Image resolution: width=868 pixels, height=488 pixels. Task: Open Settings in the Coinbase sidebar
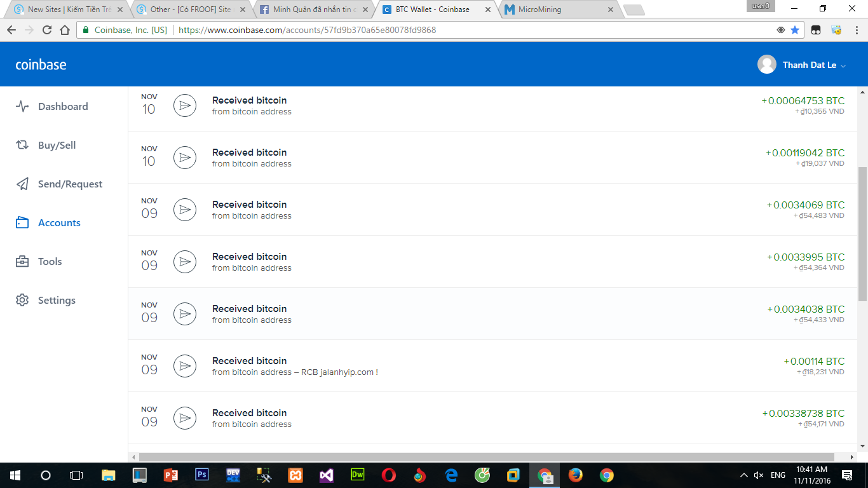pyautogui.click(x=46, y=301)
